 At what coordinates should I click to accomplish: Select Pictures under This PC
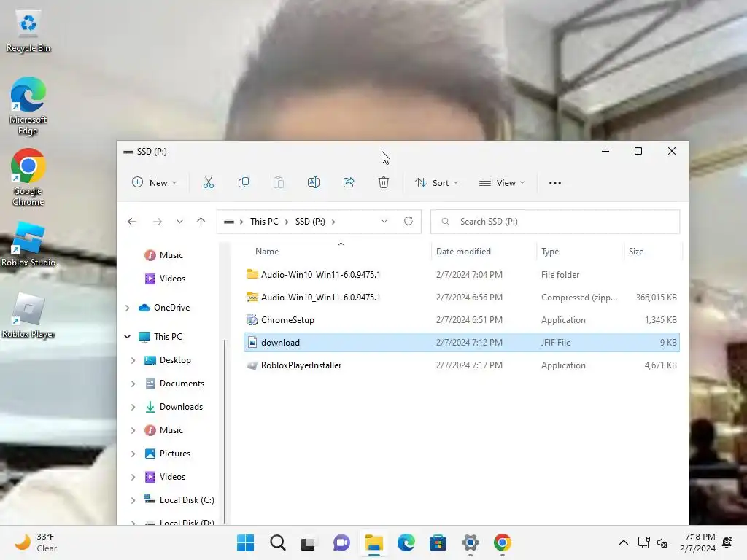click(x=168, y=454)
